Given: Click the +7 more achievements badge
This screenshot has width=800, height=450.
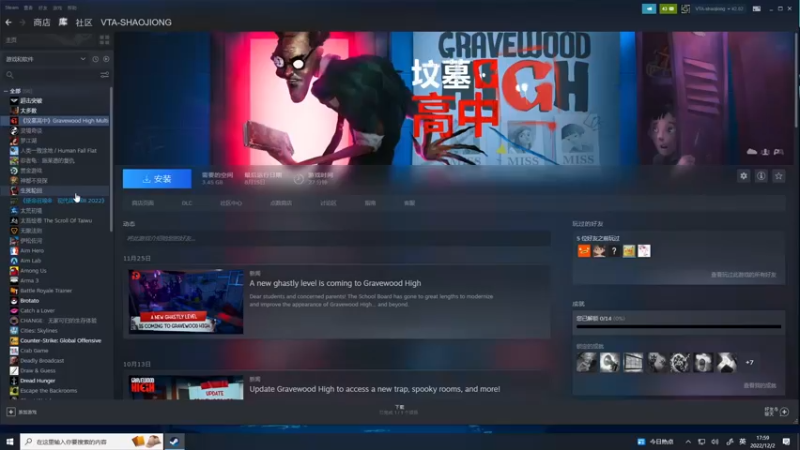Looking at the screenshot, I should [x=749, y=362].
